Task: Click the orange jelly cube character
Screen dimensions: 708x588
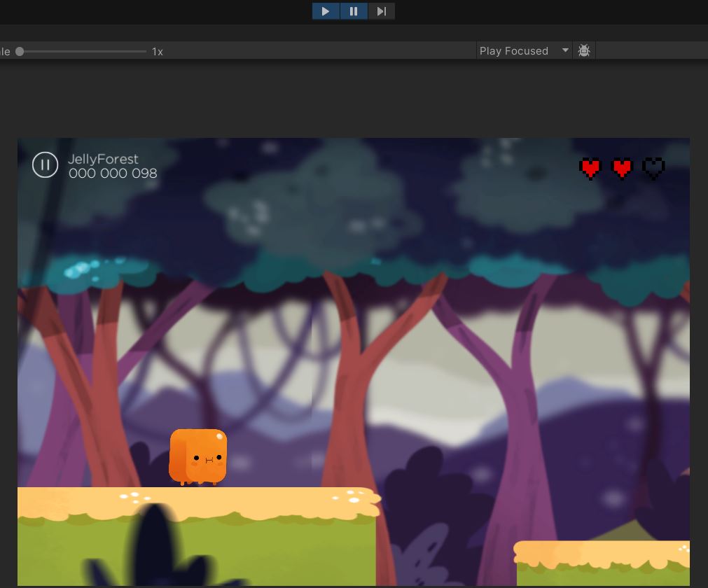Action: pyautogui.click(x=198, y=457)
